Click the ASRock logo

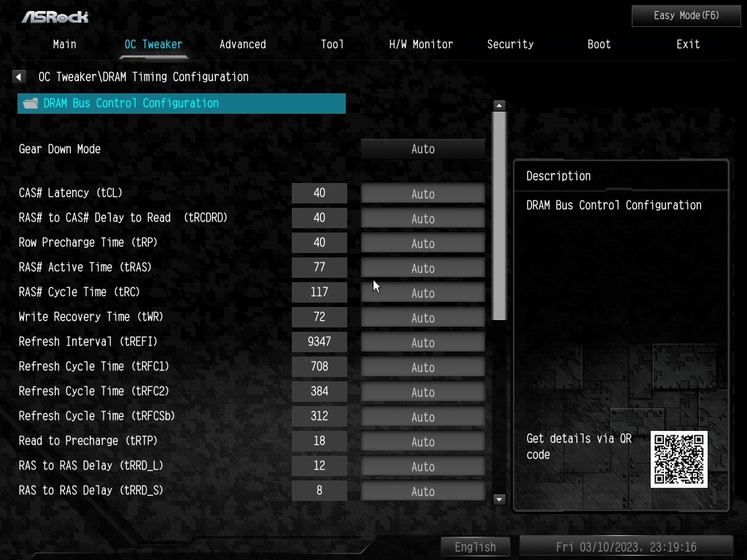coord(55,17)
